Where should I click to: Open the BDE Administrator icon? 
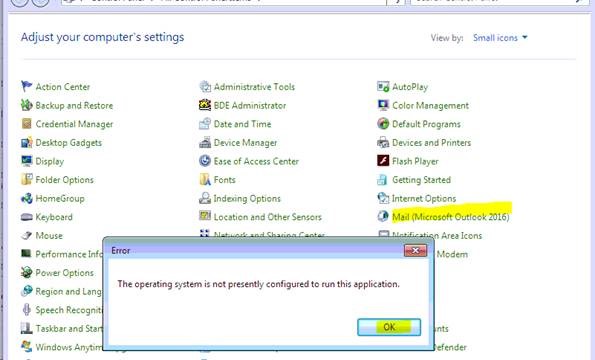point(205,105)
